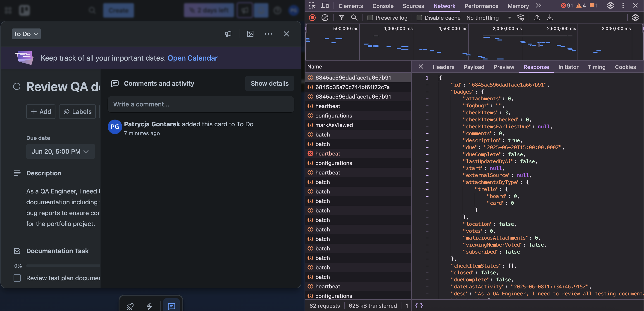Import HAR file upload icon
The height and width of the screenshot is (311, 644).
click(537, 18)
